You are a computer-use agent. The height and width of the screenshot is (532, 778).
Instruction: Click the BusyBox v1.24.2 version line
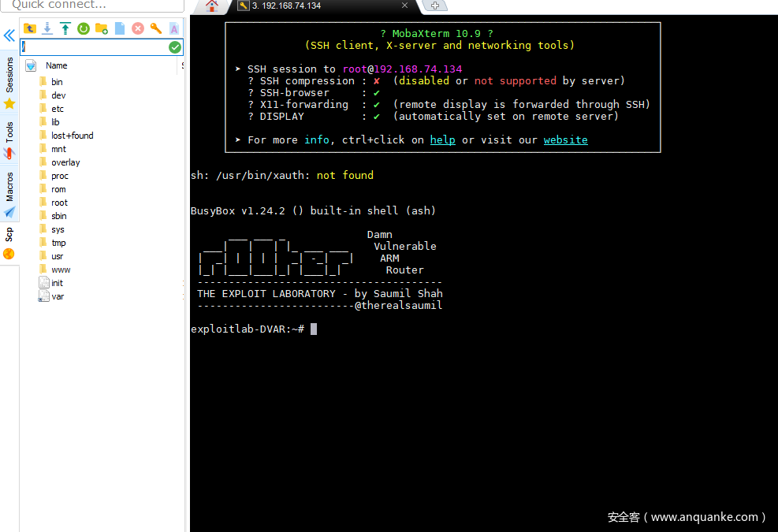click(313, 211)
